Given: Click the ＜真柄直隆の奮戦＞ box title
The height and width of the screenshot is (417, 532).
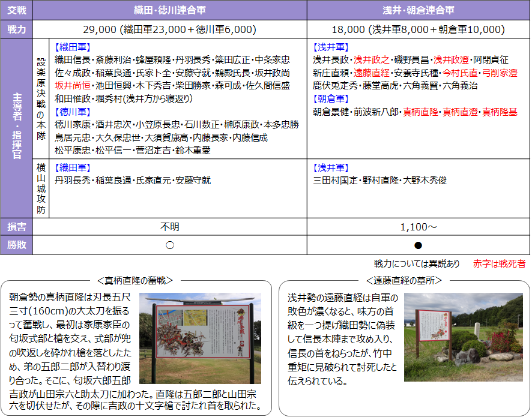Looking at the screenshot, I should pos(139,280).
